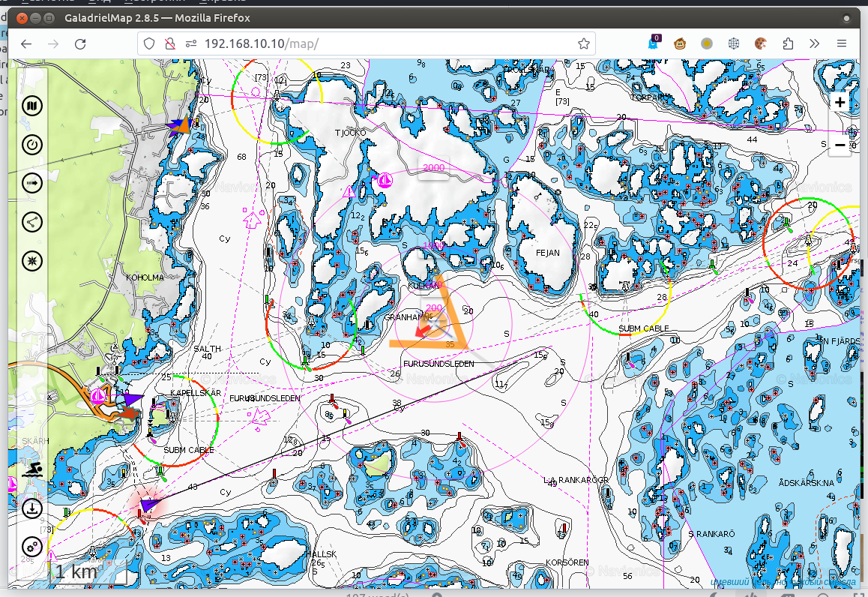Open the routes and waypoints panel

[32, 222]
